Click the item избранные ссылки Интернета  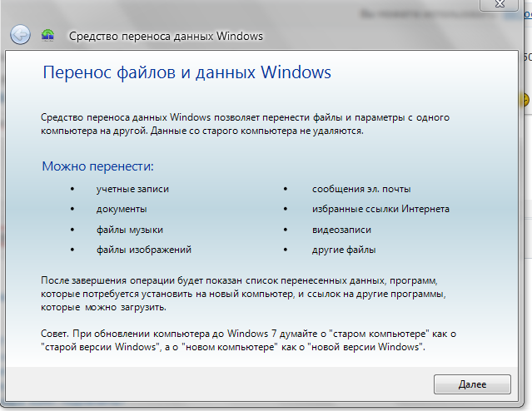point(380,209)
